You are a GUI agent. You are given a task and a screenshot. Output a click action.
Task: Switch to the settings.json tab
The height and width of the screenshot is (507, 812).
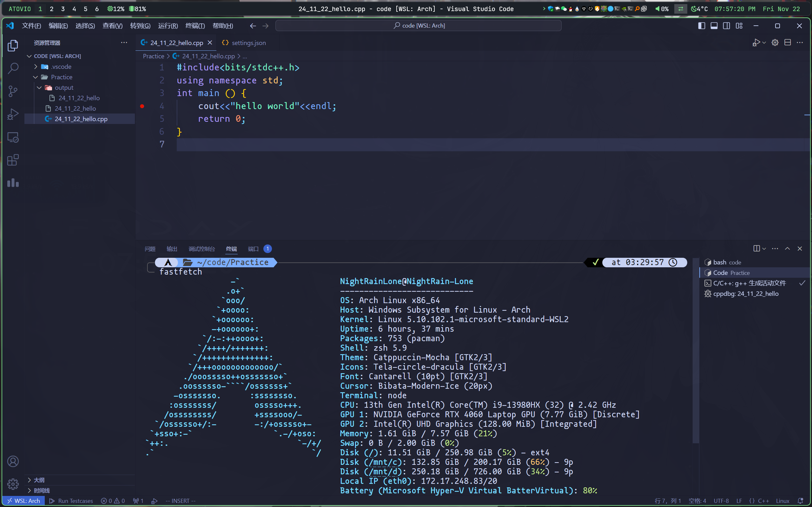248,43
